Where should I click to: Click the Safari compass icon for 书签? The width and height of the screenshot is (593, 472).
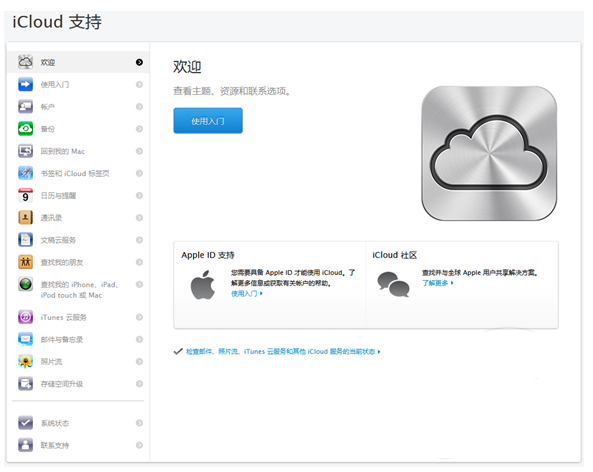click(25, 173)
